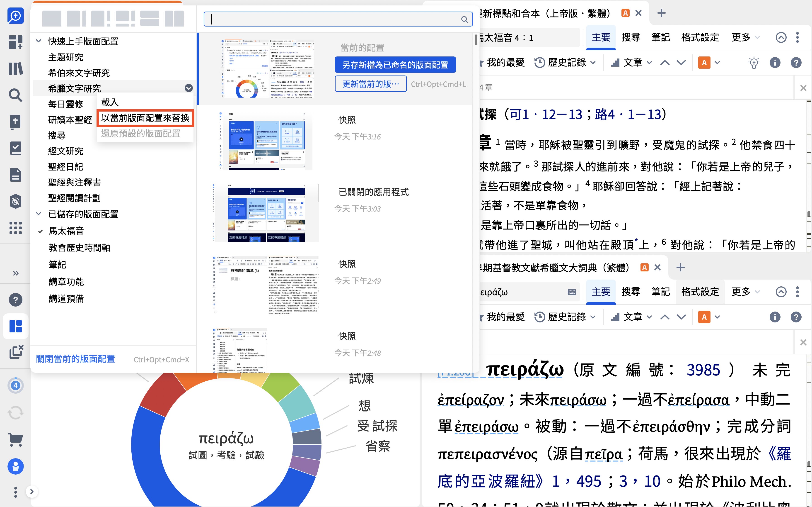Open the shopping cart store icon
Viewport: 812px width, 507px height.
(x=15, y=440)
